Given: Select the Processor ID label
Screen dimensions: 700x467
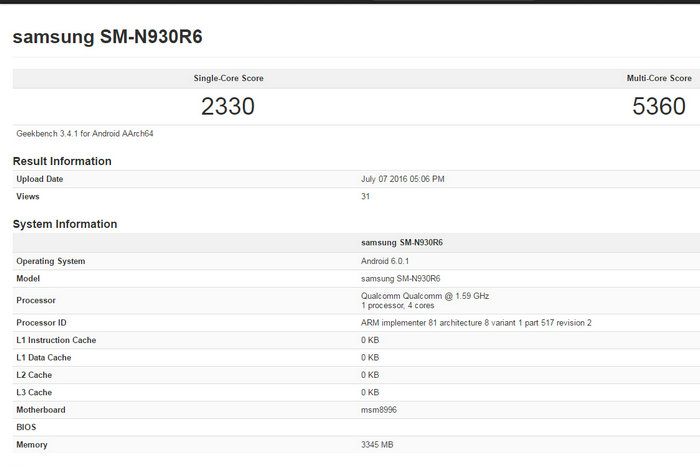Looking at the screenshot, I should pyautogui.click(x=41, y=323).
